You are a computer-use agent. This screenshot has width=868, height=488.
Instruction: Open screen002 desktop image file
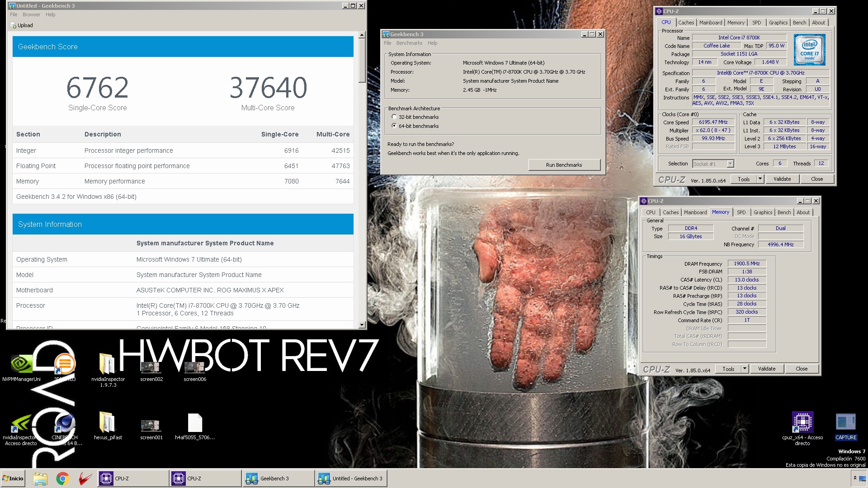point(151,371)
